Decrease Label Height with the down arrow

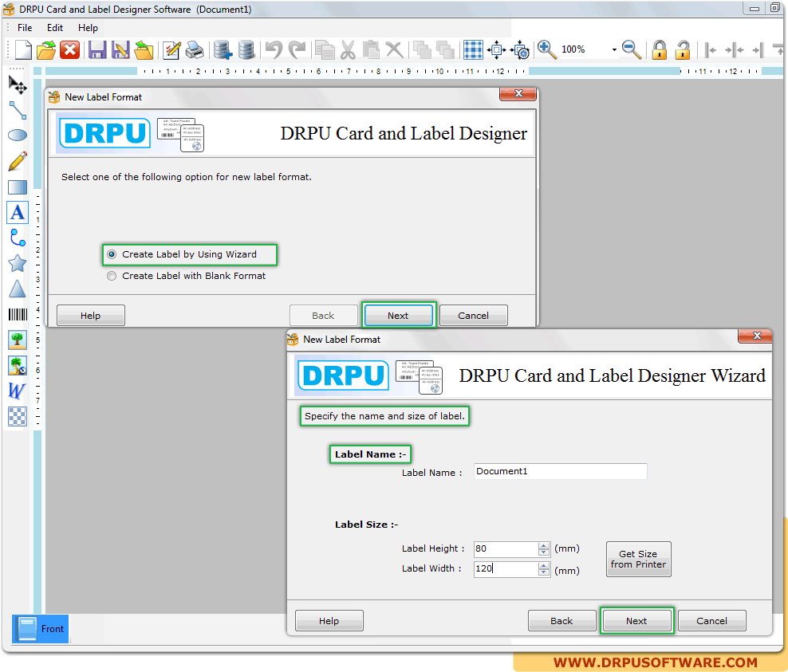544,552
